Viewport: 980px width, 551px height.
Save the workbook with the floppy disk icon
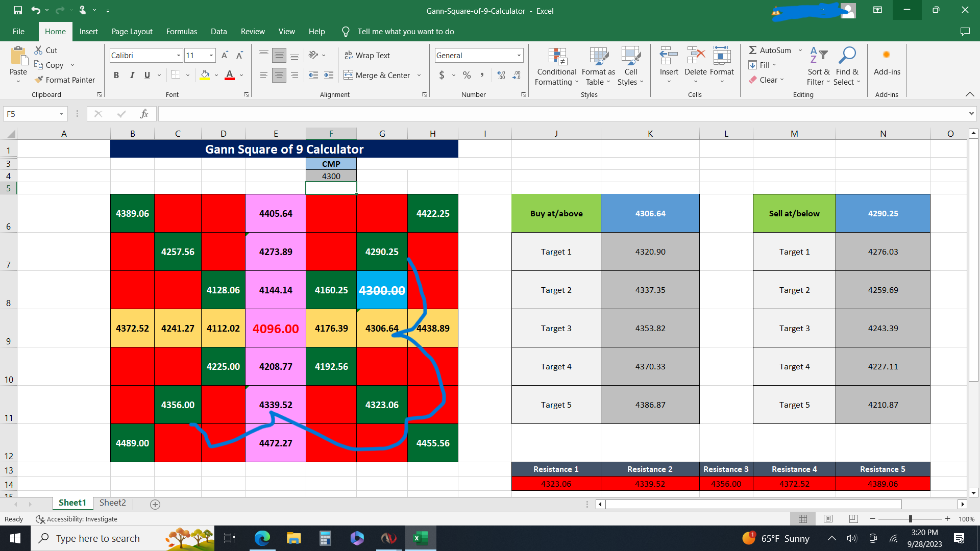[x=17, y=10]
